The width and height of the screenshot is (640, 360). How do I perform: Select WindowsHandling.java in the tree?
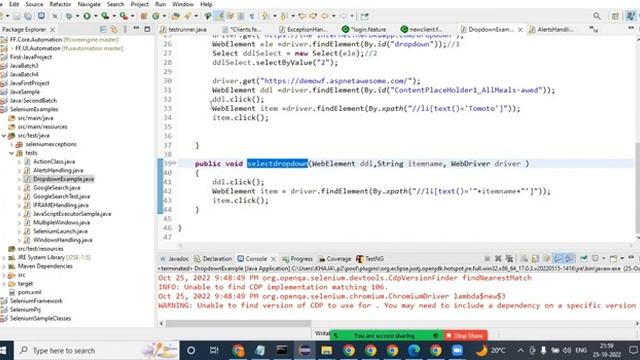click(x=62, y=240)
